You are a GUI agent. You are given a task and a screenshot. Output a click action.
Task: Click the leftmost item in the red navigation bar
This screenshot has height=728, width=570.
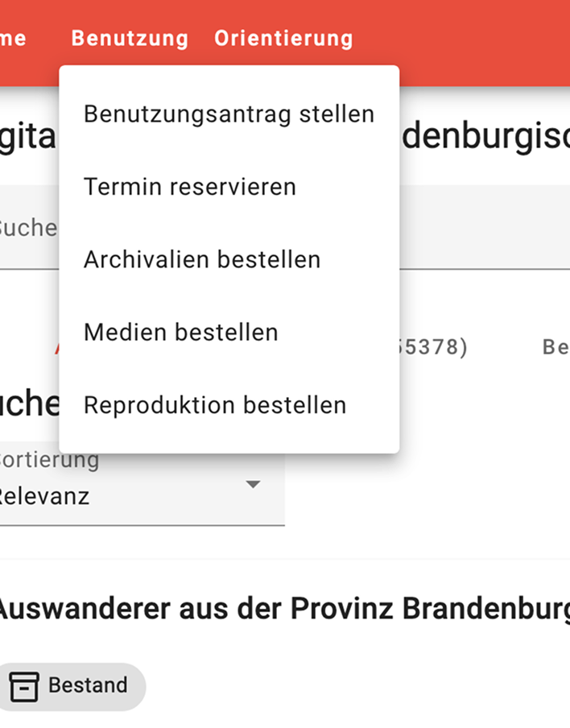pyautogui.click(x=14, y=38)
